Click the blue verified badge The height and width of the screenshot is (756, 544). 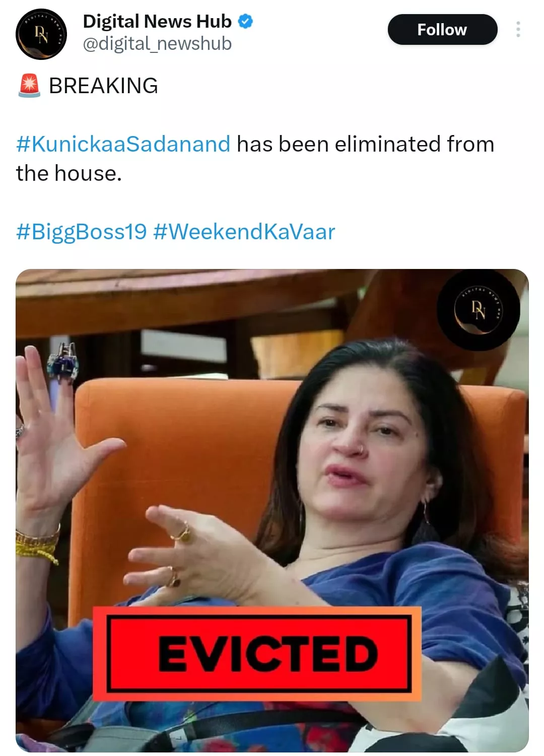click(x=245, y=22)
